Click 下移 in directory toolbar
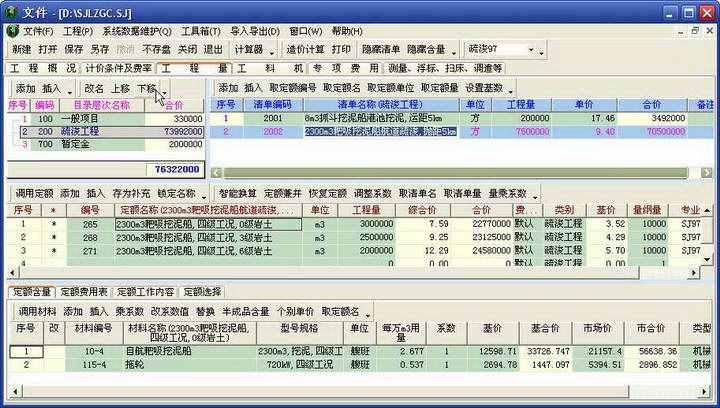This screenshot has width=720, height=408. pyautogui.click(x=147, y=89)
